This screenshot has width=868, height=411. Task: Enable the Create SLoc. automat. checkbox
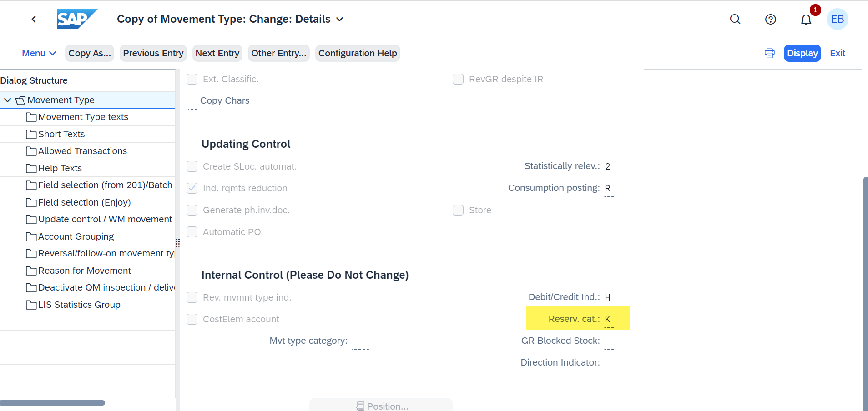[x=192, y=166]
